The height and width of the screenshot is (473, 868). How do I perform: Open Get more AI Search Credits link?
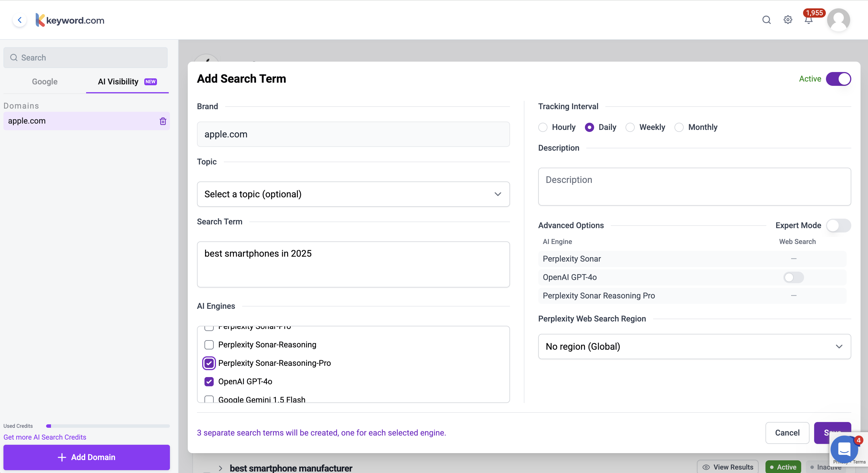click(x=45, y=437)
